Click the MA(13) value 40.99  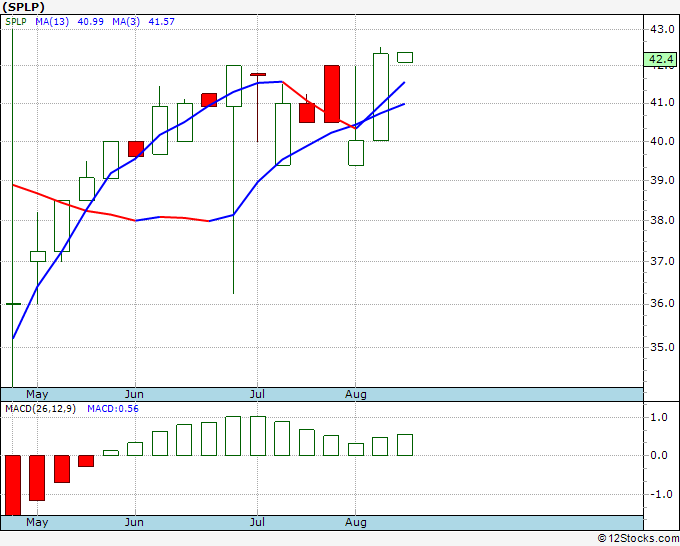(x=90, y=21)
